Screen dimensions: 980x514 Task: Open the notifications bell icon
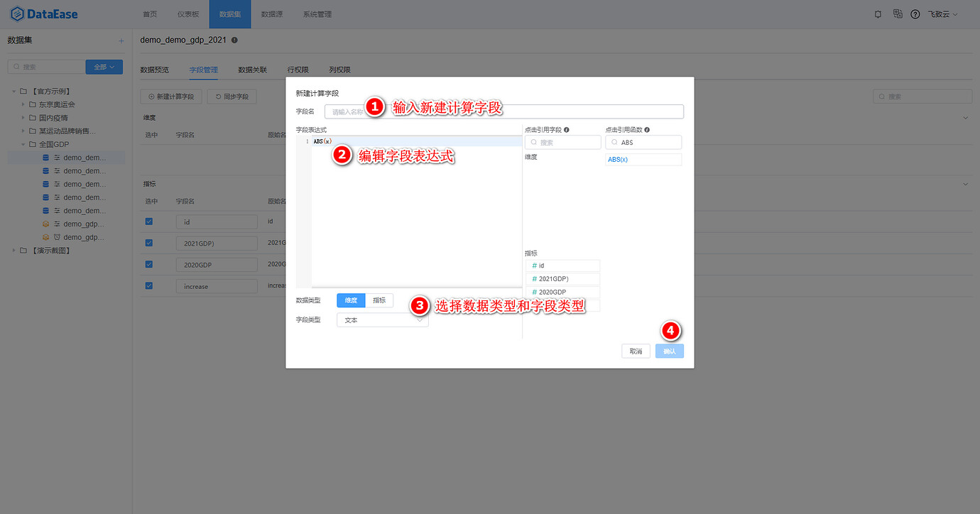(878, 13)
